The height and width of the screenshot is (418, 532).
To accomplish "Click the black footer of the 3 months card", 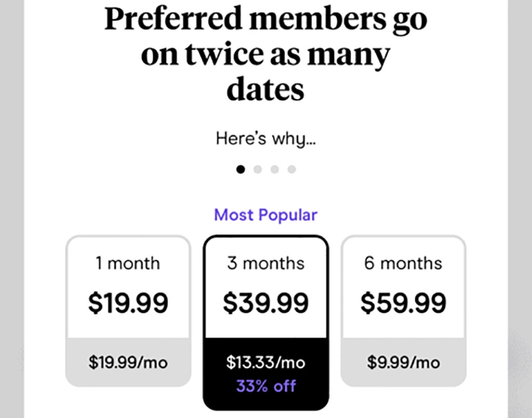I will (265, 373).
